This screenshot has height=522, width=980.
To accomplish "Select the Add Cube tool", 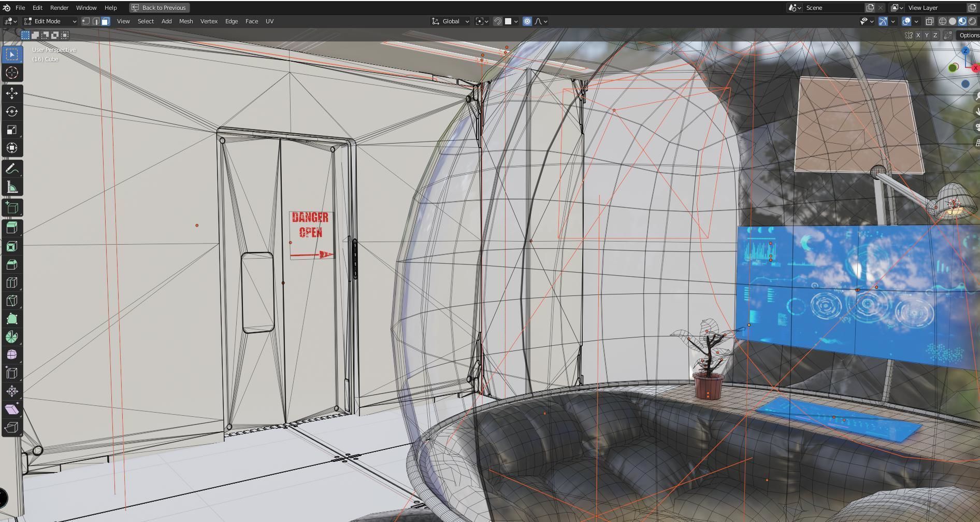I will (12, 208).
